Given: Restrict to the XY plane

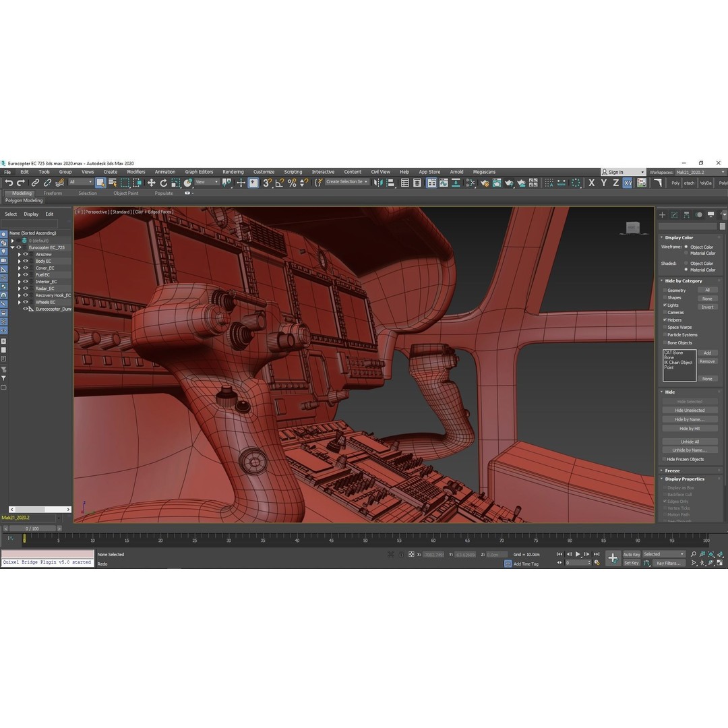Looking at the screenshot, I should pyautogui.click(x=628, y=183).
